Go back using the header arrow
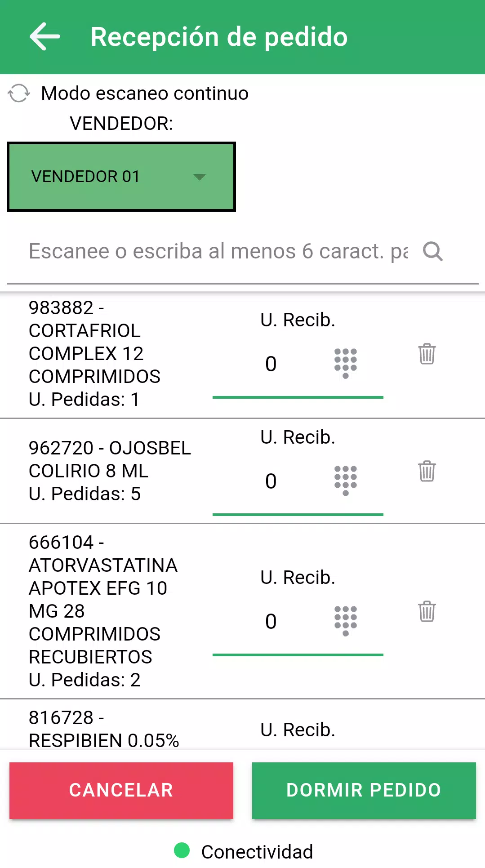The width and height of the screenshot is (485, 868). click(x=44, y=37)
